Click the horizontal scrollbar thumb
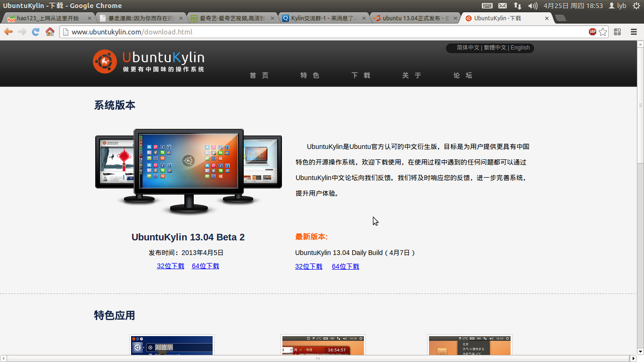 coord(318,359)
